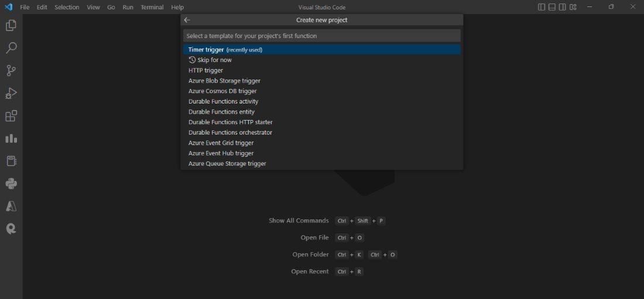Screen dimensions: 644x299
Task: Click the bottom Q-shaped activity bar icon
Action: tap(11, 229)
